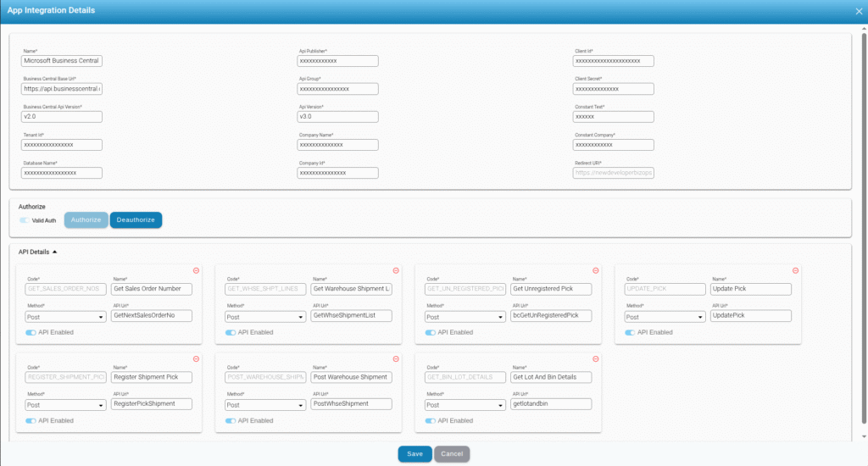Image resolution: width=868 pixels, height=466 pixels.
Task: Click the Authorize button
Action: [86, 219]
